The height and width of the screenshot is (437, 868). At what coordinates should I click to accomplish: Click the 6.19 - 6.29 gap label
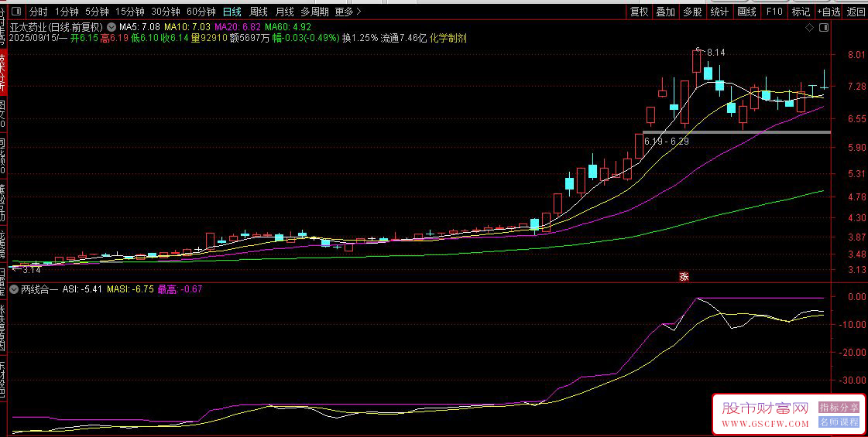[667, 141]
